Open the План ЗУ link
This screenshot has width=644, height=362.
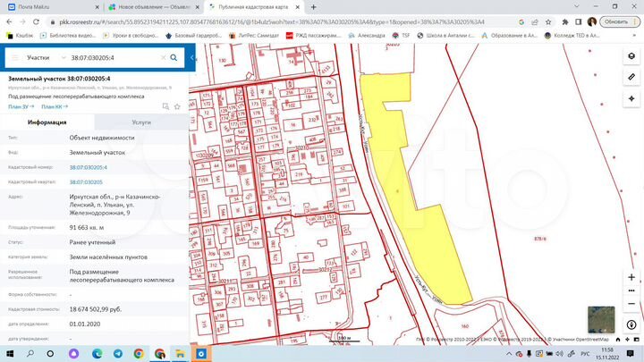(20, 106)
